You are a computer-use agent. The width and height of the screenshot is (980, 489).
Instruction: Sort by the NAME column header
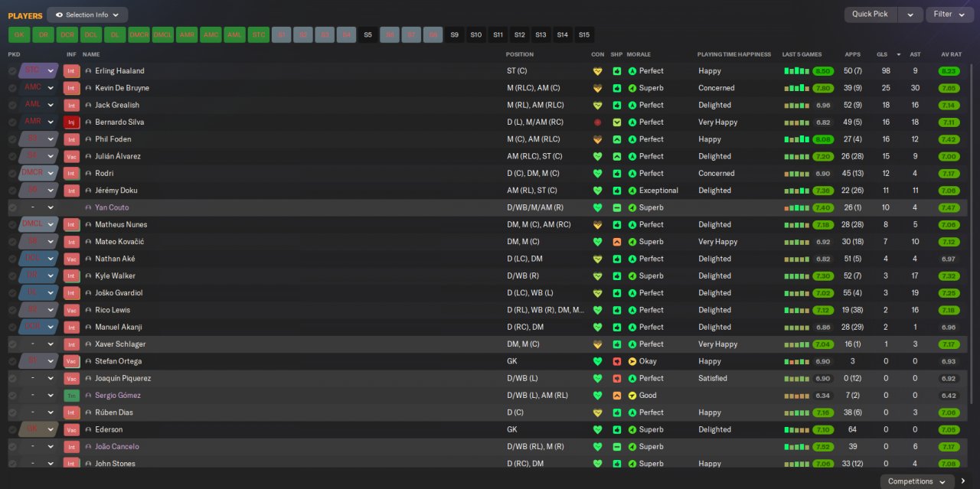(x=91, y=54)
